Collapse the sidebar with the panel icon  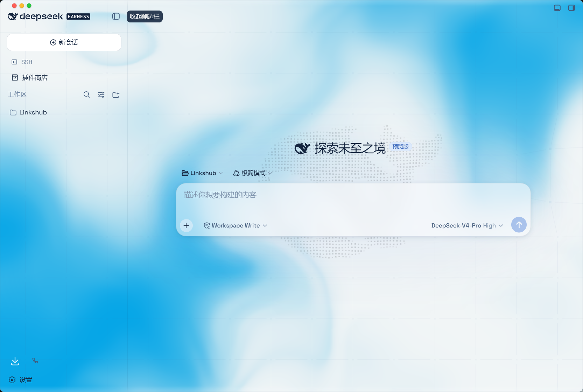pos(116,16)
